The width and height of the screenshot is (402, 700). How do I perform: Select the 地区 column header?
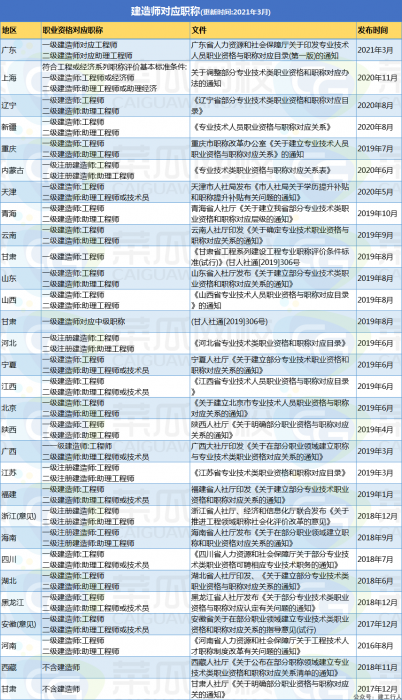[x=21, y=30]
